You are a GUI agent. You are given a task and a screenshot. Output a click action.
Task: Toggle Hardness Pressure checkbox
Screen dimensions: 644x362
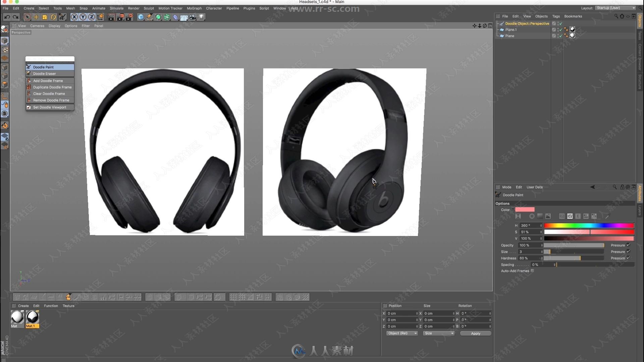(628, 258)
